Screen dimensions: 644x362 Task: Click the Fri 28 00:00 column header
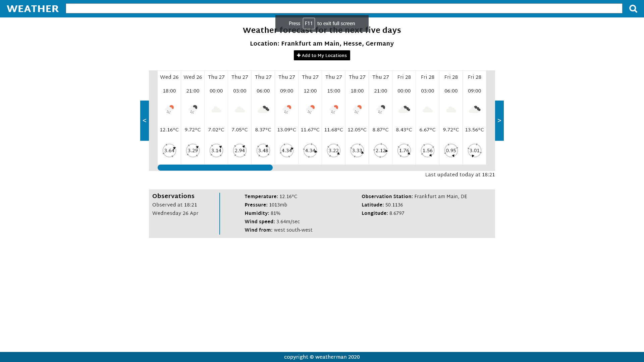pos(404,77)
